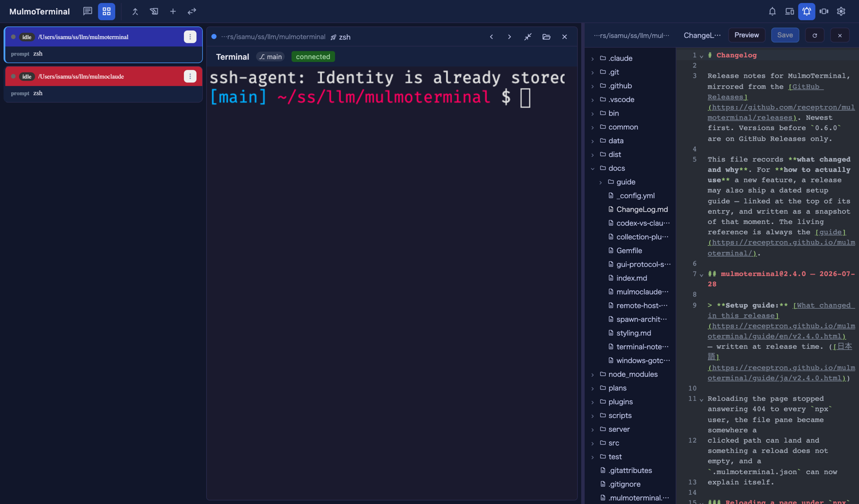The width and height of the screenshot is (859, 504).
Task: Open the _config.yml file
Action: [631, 196]
